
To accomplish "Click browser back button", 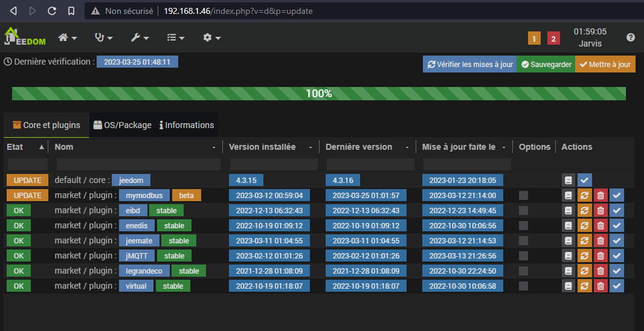I will point(13,11).
